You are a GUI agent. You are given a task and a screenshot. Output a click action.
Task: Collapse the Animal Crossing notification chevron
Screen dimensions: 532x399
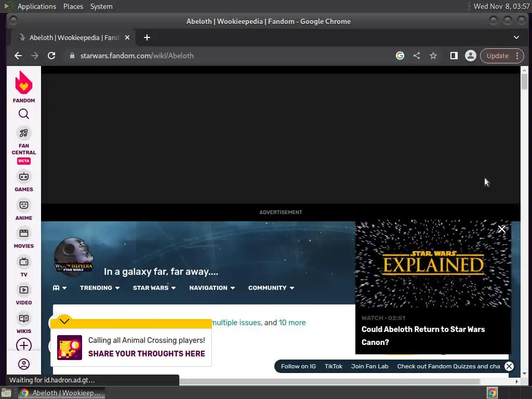(x=64, y=321)
